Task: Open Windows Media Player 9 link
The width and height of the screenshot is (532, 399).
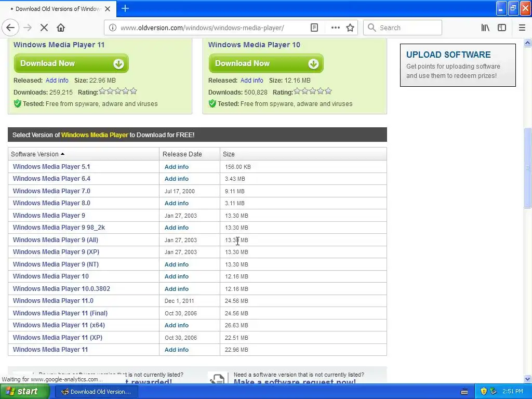Action: (x=49, y=216)
